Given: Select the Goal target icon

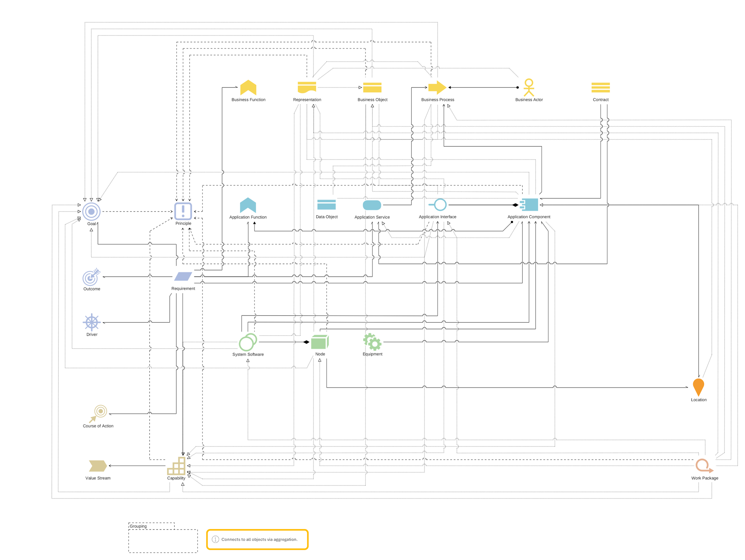Looking at the screenshot, I should click(x=92, y=211).
